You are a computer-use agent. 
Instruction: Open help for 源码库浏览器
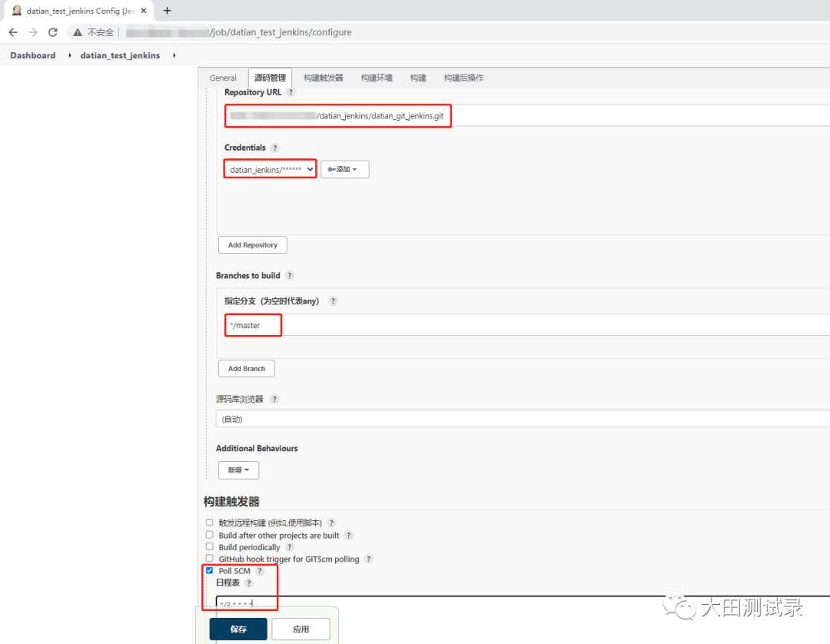point(274,399)
